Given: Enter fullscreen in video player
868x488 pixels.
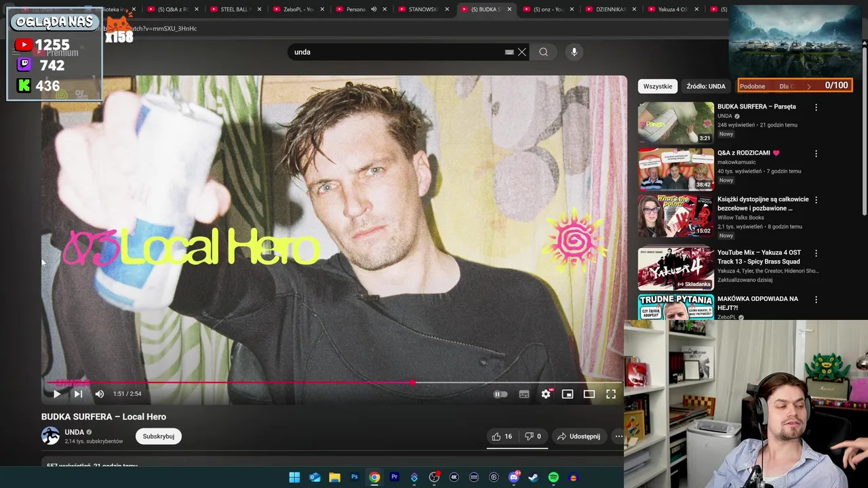Looking at the screenshot, I should (x=611, y=394).
